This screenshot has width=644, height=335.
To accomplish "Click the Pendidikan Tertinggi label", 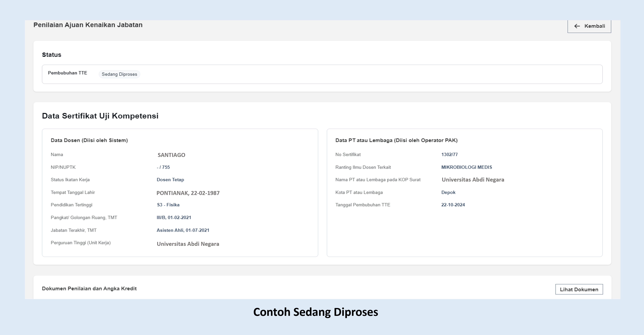I will [71, 205].
